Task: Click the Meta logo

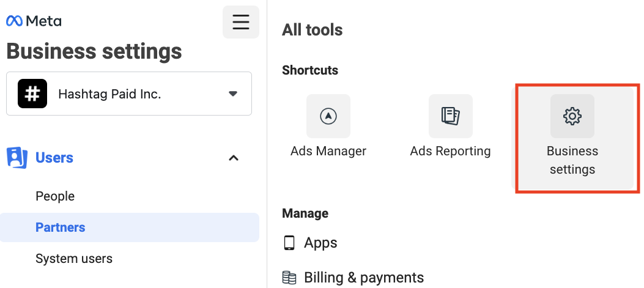Action: [x=34, y=21]
